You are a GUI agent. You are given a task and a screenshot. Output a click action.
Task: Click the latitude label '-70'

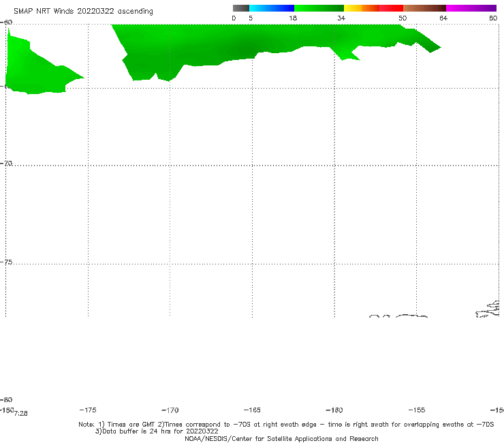coord(6,164)
